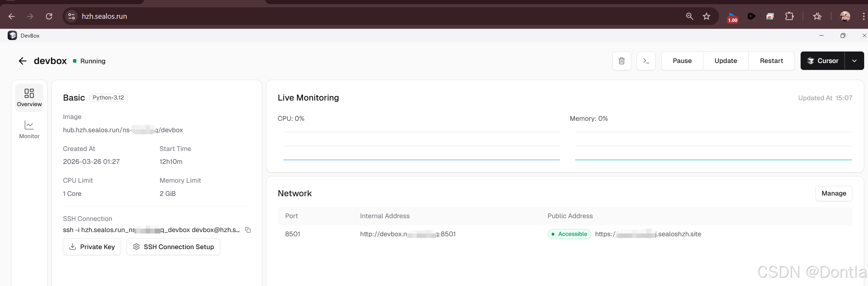Click the Python-3.12 runtime tag

pyautogui.click(x=108, y=98)
